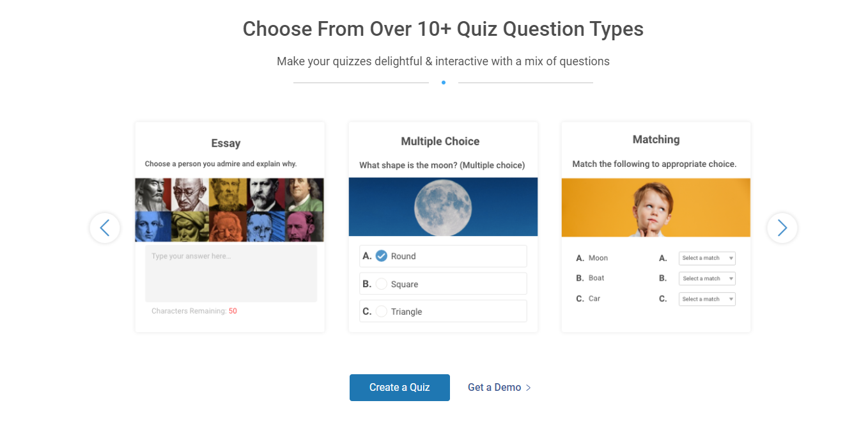868x435 pixels.
Task: Select the Multiple Choice card title
Action: click(x=440, y=141)
